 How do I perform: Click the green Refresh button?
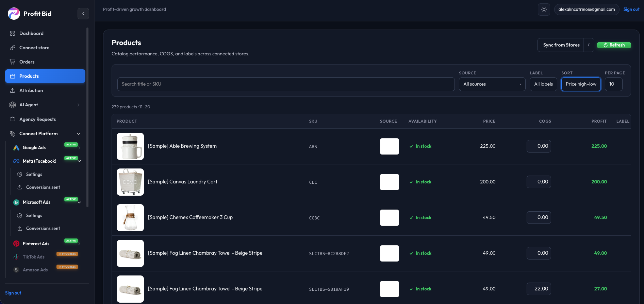point(614,45)
